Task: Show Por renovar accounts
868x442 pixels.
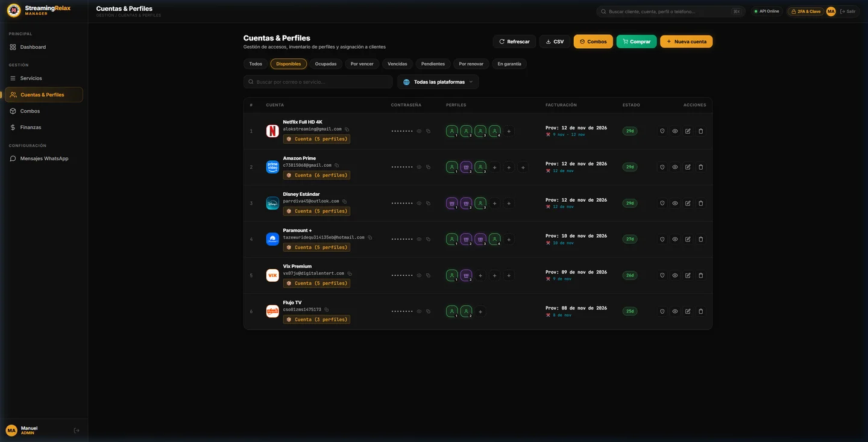Action: [x=471, y=64]
